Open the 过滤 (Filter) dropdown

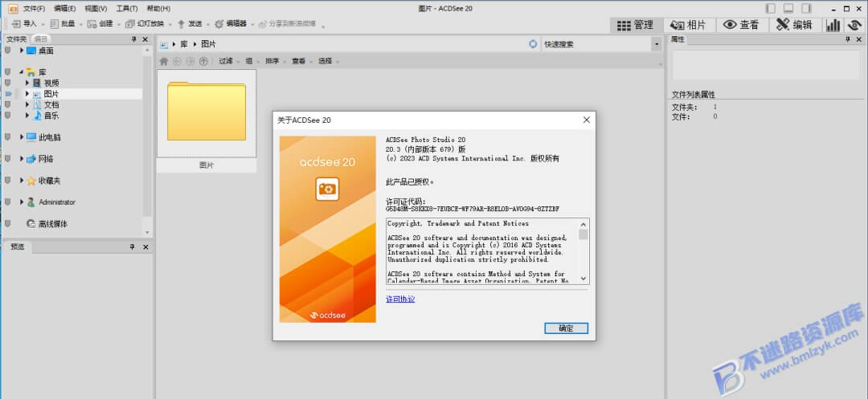point(228,61)
